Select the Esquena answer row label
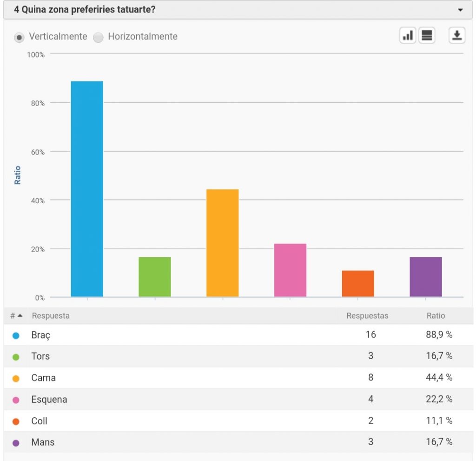The height and width of the screenshot is (461, 476). click(49, 400)
